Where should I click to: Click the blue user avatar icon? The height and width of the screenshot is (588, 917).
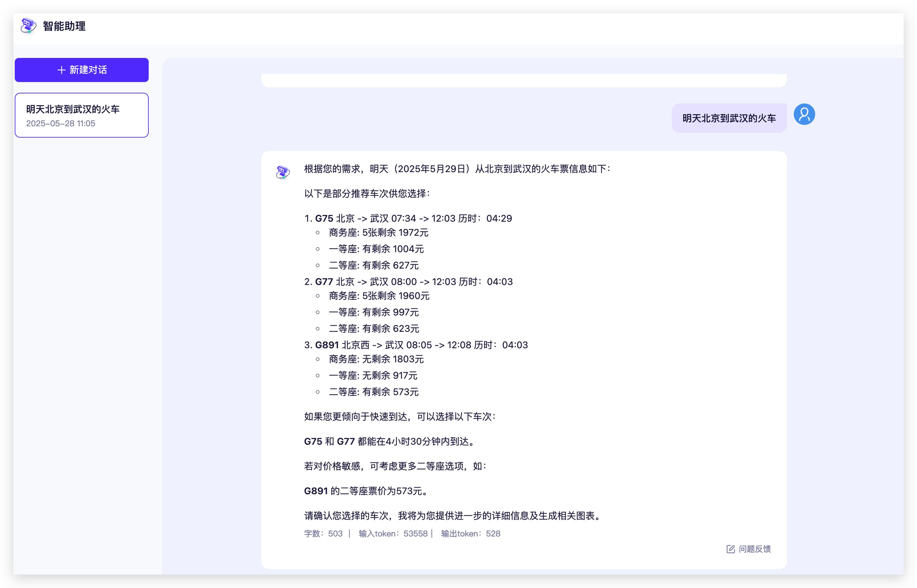(804, 114)
